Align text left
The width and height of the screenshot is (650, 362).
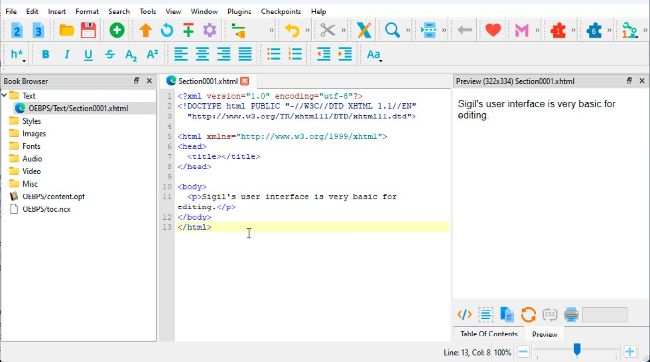(181, 54)
